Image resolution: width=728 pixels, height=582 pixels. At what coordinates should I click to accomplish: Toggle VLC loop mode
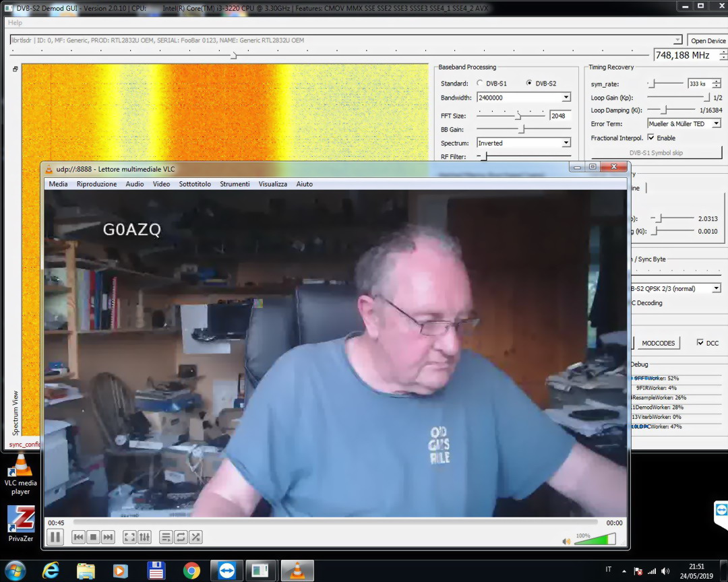coord(181,537)
